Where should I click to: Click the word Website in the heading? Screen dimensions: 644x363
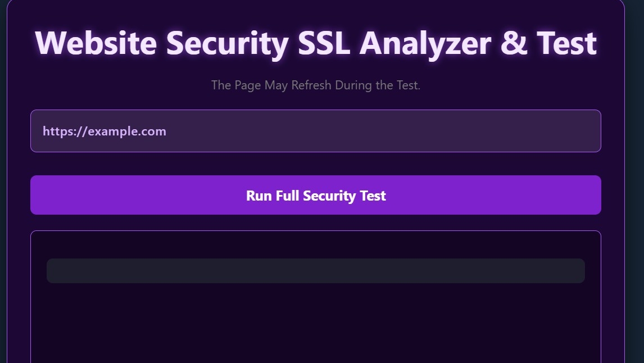tap(96, 43)
